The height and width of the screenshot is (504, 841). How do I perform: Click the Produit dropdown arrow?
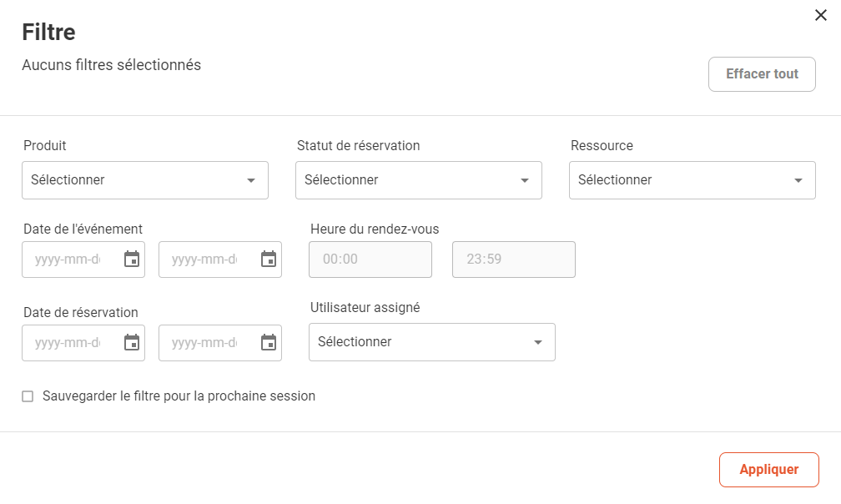click(251, 180)
